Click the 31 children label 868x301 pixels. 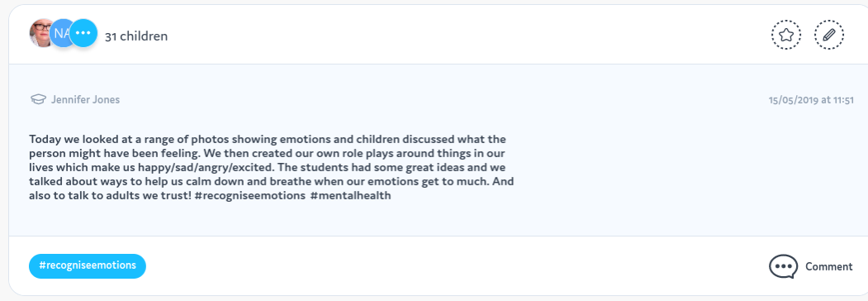coord(136,36)
